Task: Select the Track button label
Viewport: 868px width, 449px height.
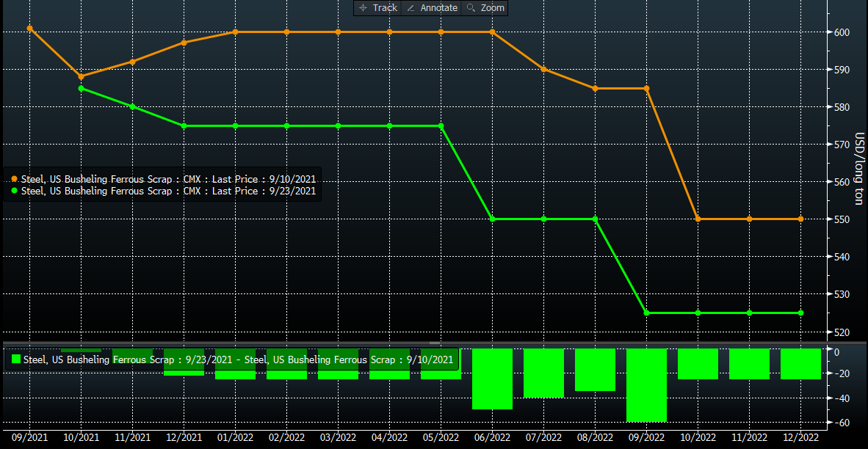Action: [x=385, y=8]
